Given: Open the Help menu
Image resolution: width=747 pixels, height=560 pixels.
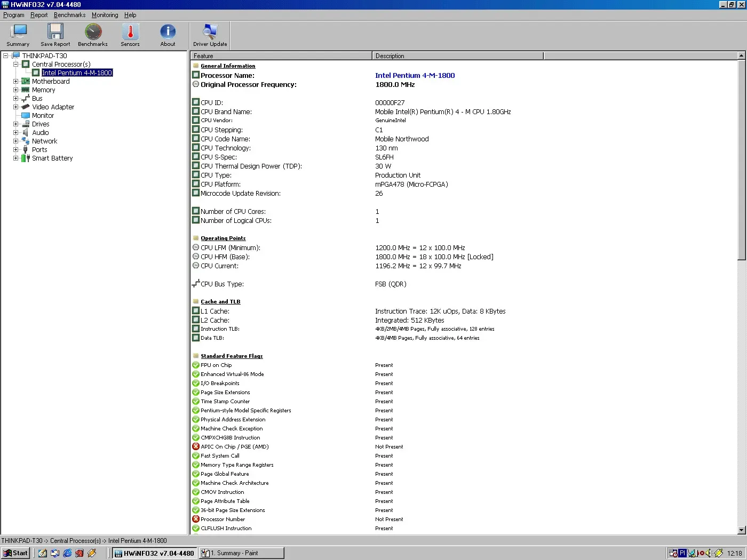Looking at the screenshot, I should (130, 15).
